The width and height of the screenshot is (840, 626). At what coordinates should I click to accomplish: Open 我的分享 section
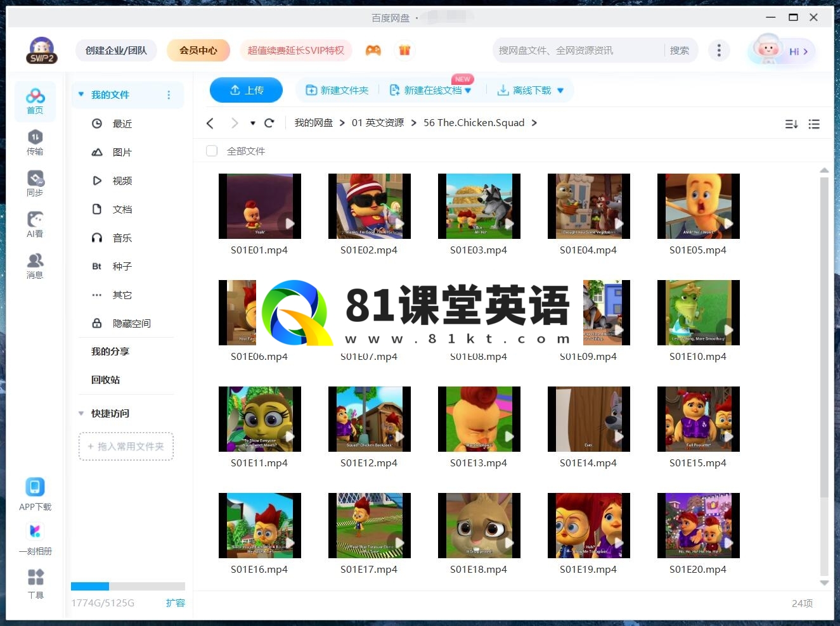(110, 351)
